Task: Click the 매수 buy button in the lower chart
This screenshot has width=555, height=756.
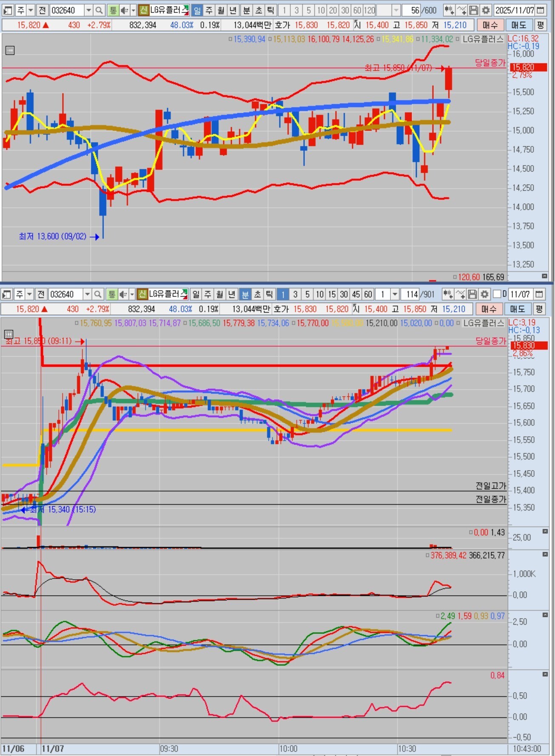Action: click(489, 309)
